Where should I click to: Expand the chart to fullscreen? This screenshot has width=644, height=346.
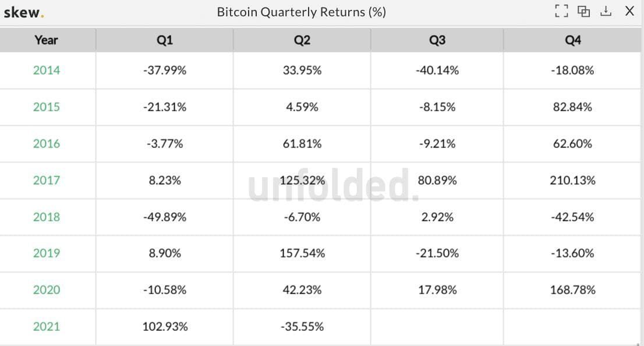(561, 11)
